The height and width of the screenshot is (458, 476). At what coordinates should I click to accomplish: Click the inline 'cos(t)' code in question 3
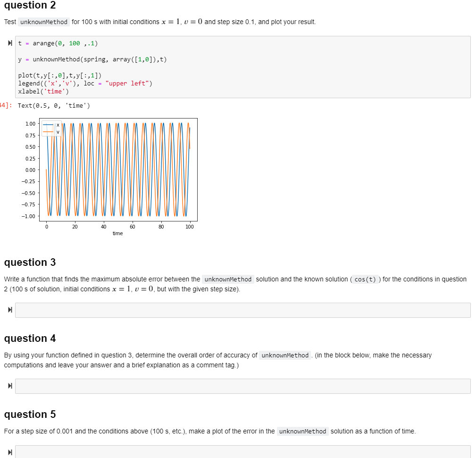point(365,280)
